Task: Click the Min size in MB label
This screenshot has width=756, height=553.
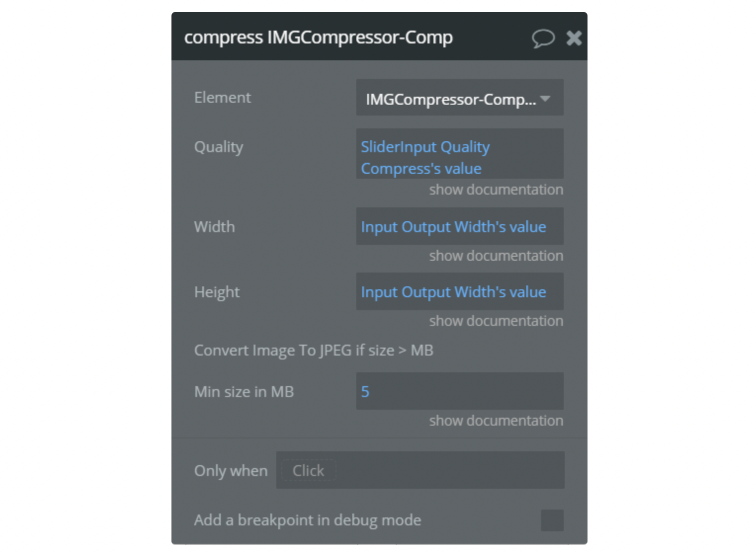Action: pyautogui.click(x=244, y=392)
